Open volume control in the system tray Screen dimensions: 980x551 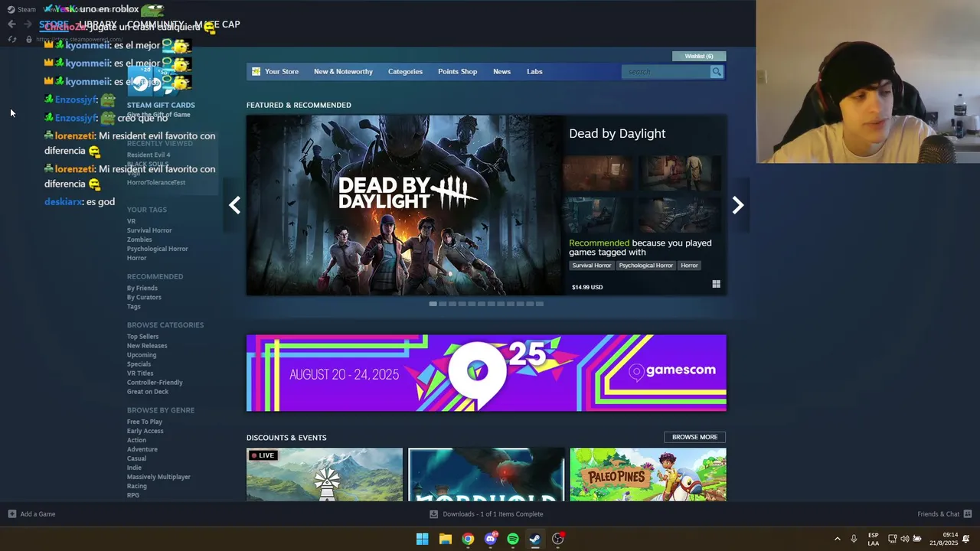click(904, 539)
